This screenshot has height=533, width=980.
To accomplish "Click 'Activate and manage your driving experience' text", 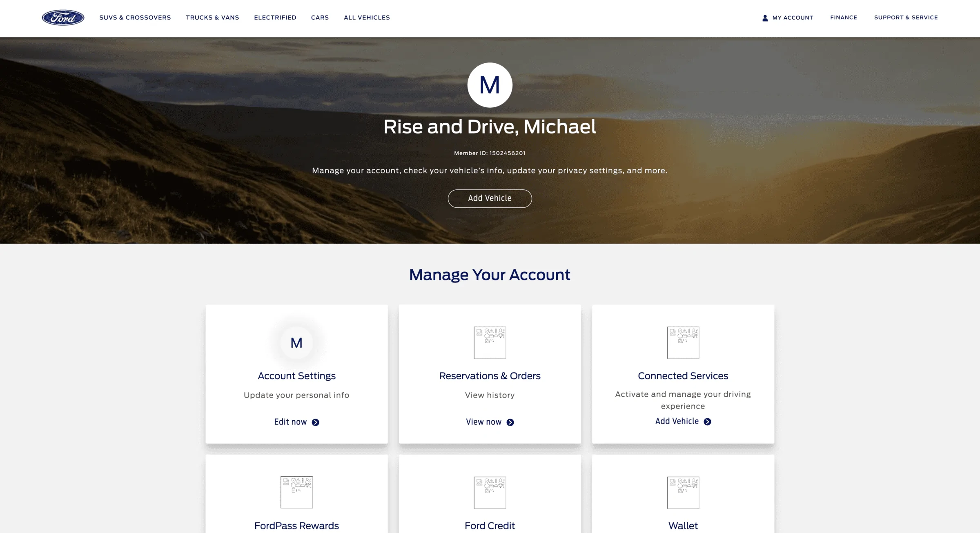I will [x=683, y=400].
